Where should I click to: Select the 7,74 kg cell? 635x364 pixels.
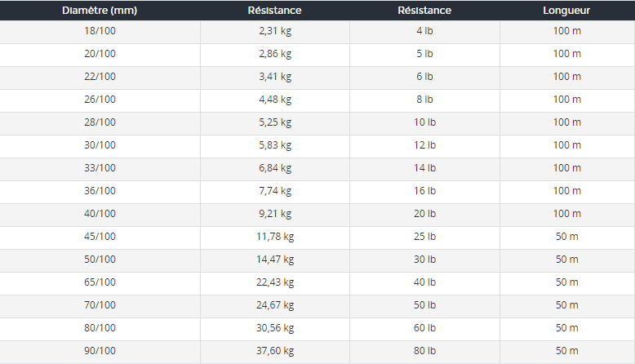(x=275, y=191)
